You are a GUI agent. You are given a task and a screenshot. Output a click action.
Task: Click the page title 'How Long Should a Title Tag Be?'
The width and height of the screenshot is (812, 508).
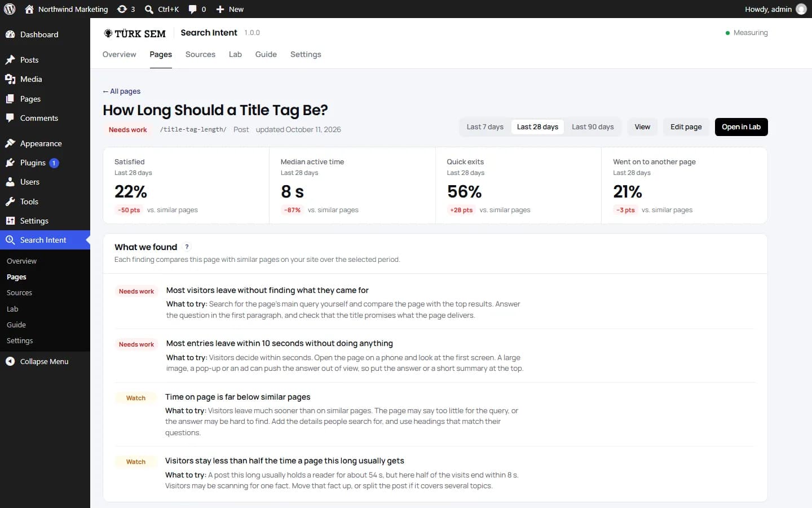pos(215,110)
